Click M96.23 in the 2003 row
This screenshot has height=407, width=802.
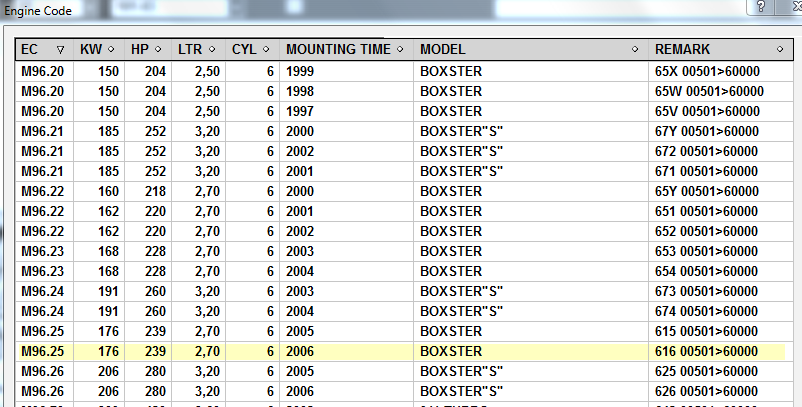pyautogui.click(x=42, y=251)
